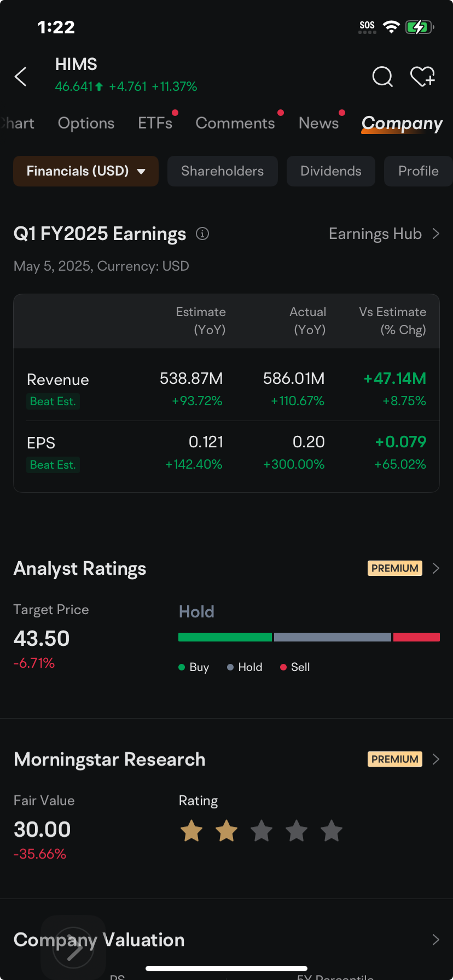The width and height of the screenshot is (453, 980).
Task: Tap the EPS estimate 0.121 value
Action: click(x=206, y=442)
